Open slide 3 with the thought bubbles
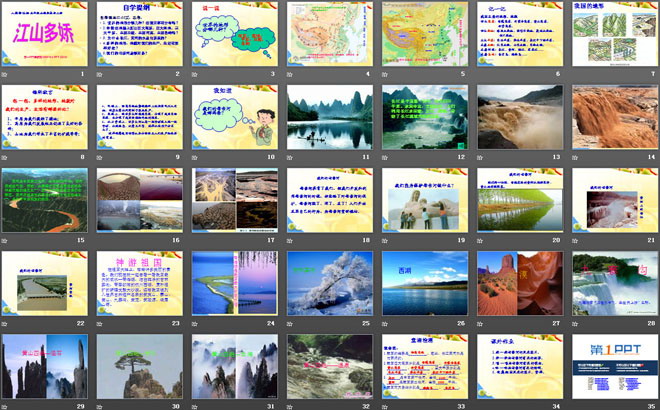The image size is (660, 410). (235, 34)
